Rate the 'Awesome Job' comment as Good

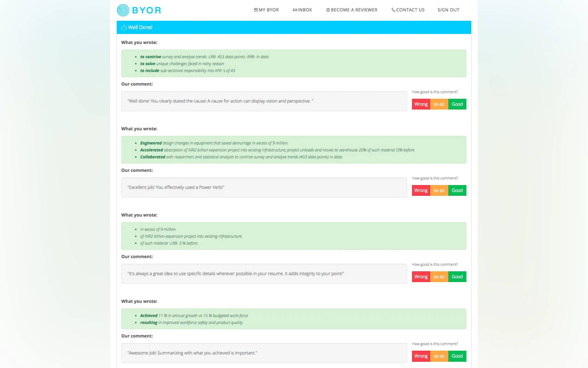click(457, 356)
